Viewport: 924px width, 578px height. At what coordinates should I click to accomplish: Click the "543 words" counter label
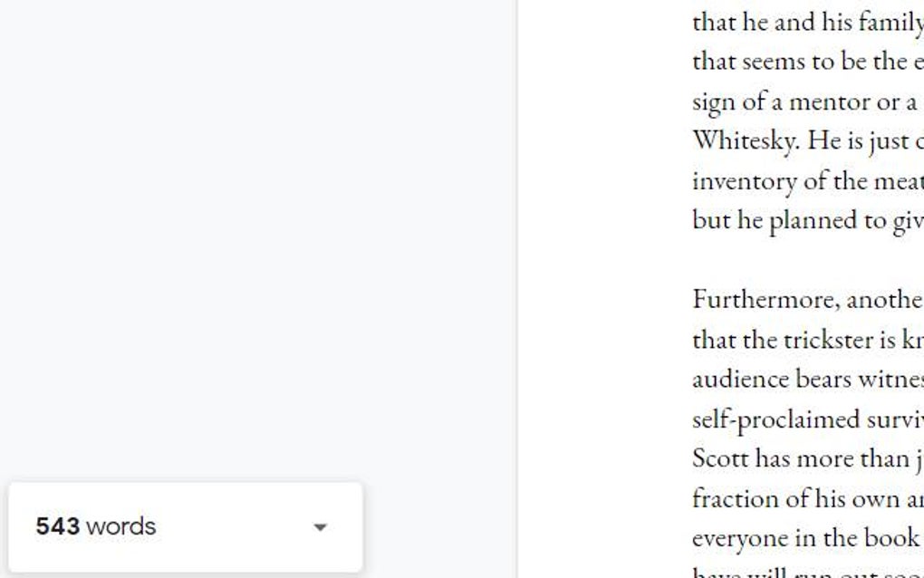point(95,526)
